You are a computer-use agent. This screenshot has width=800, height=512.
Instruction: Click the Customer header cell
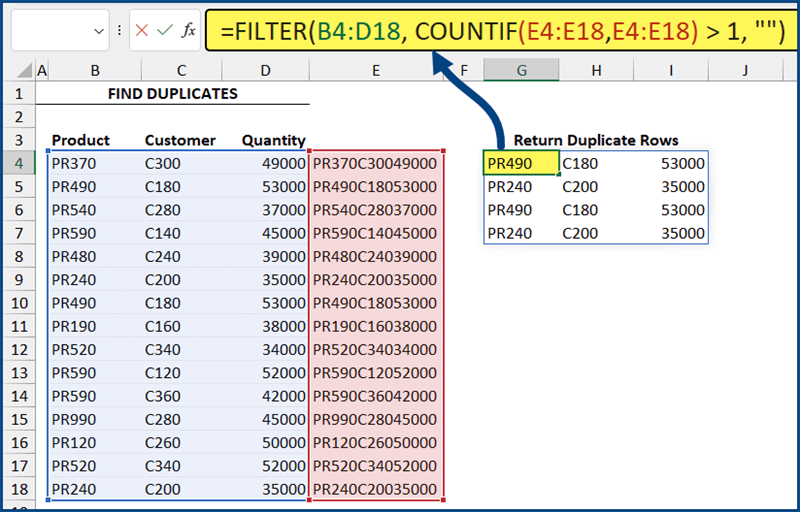tap(178, 140)
